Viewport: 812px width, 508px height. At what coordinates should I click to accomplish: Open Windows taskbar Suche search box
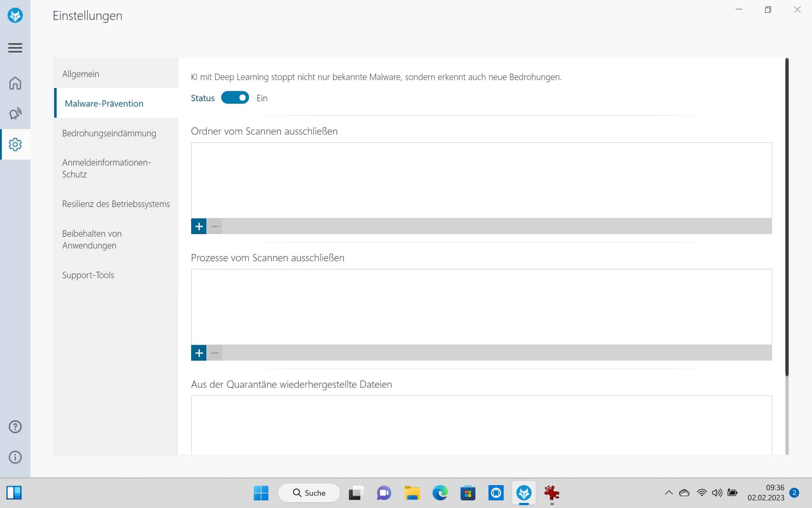point(309,493)
